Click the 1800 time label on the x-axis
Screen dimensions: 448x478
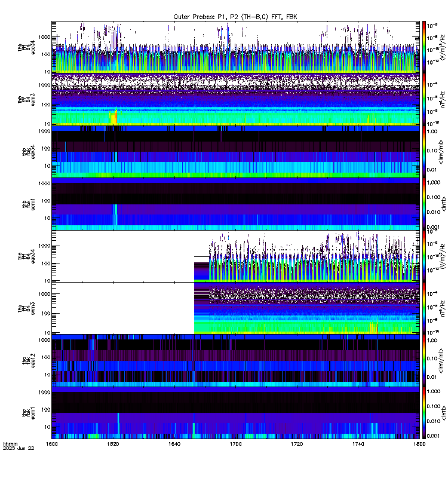pyautogui.click(x=419, y=444)
